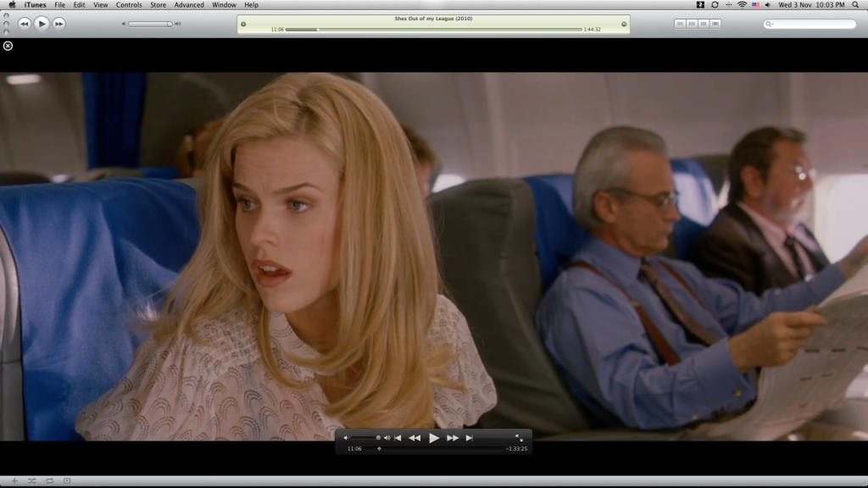Viewport: 868px width, 488px height.
Task: Click the date and time in menu bar
Action: click(811, 5)
